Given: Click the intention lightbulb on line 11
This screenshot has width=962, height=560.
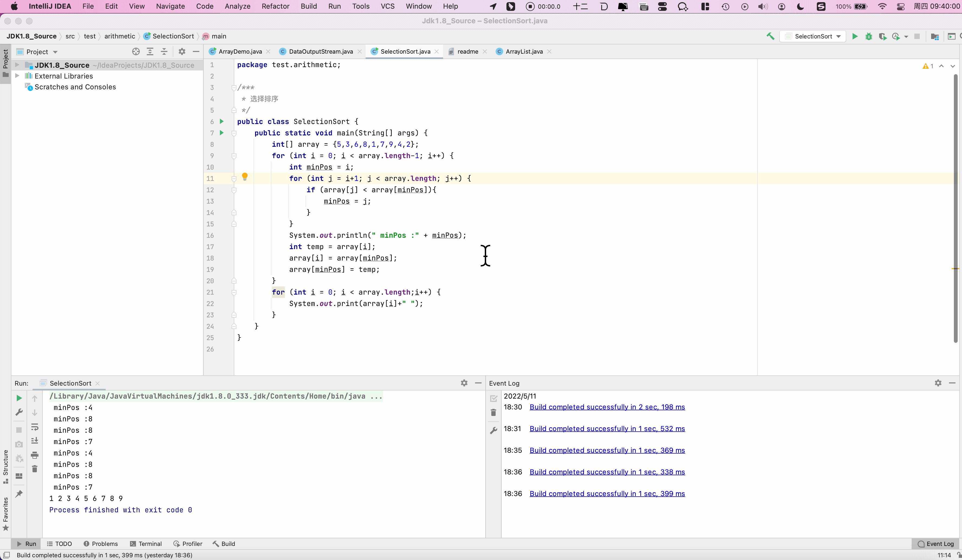Looking at the screenshot, I should point(245,177).
